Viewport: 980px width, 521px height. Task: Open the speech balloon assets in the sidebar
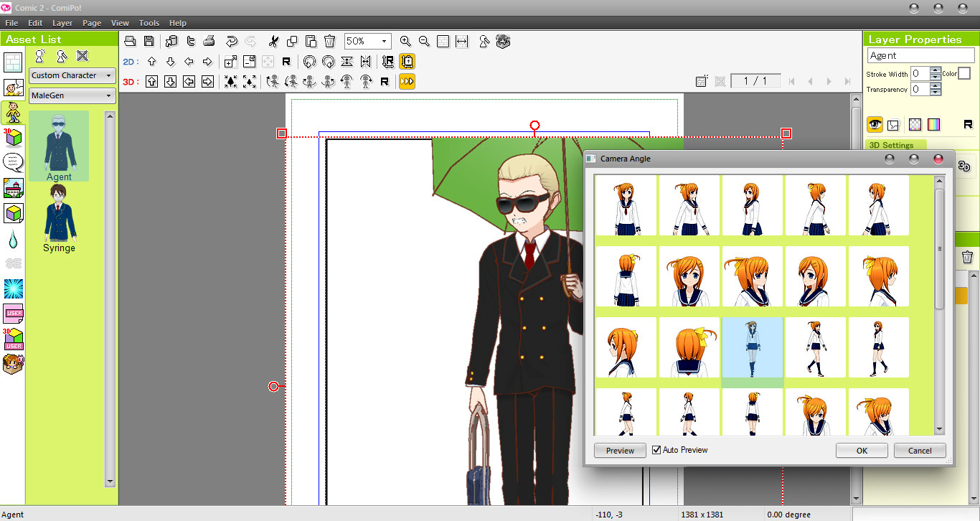pyautogui.click(x=13, y=162)
